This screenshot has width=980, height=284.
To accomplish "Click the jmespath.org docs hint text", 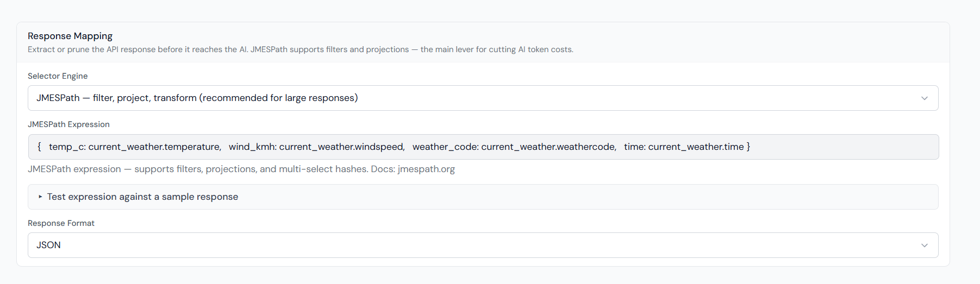I will click(x=241, y=169).
